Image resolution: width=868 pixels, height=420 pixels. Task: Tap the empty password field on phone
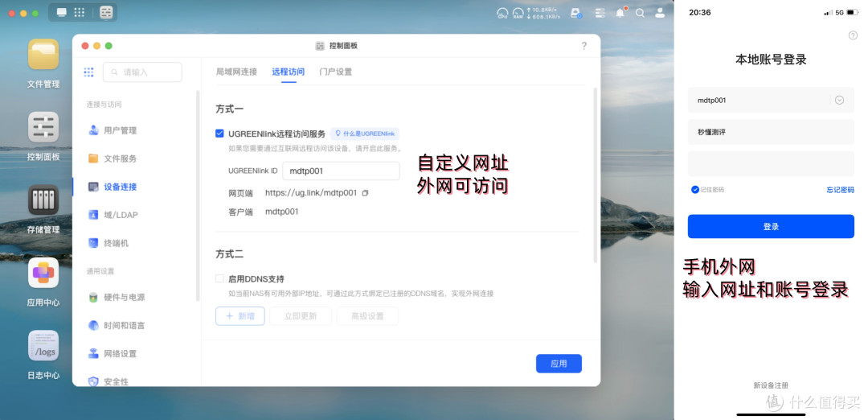pyautogui.click(x=771, y=164)
